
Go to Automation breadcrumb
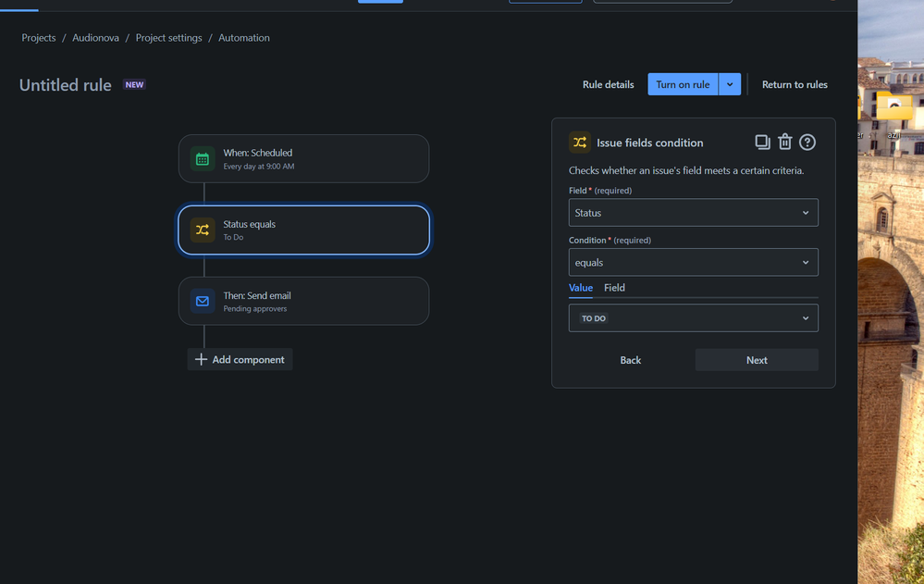tap(244, 38)
